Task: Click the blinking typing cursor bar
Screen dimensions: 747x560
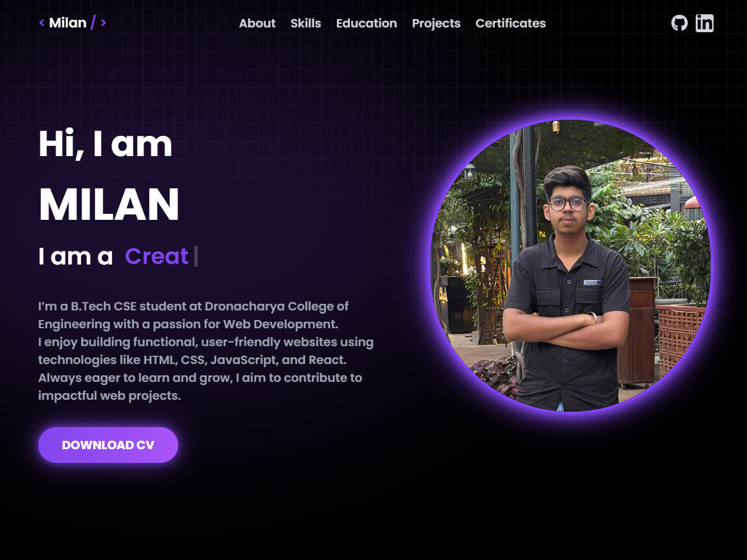Action: (196, 256)
